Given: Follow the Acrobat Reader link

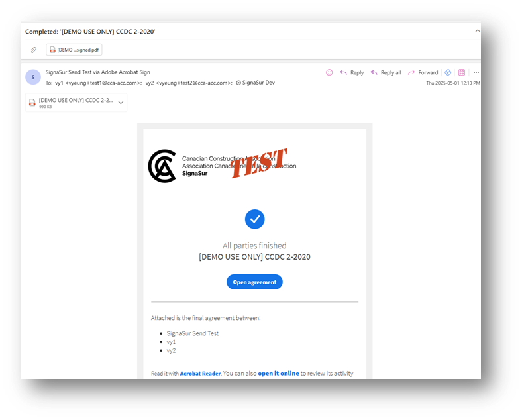Looking at the screenshot, I should tap(200, 374).
